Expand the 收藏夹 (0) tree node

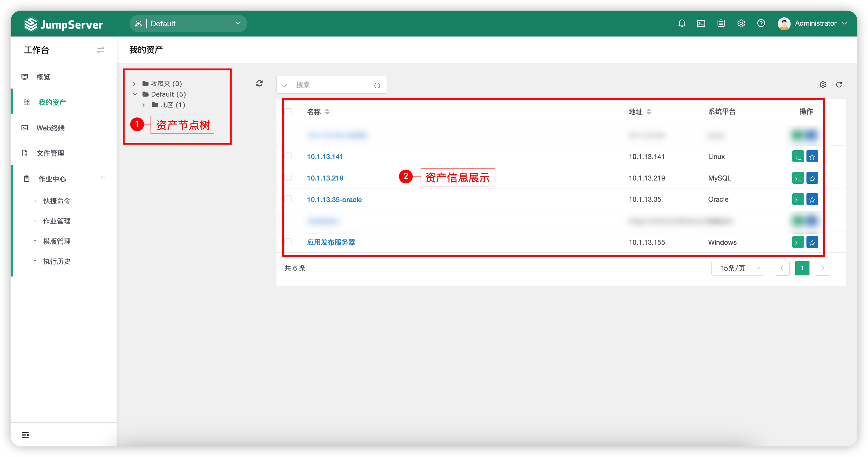(134, 84)
